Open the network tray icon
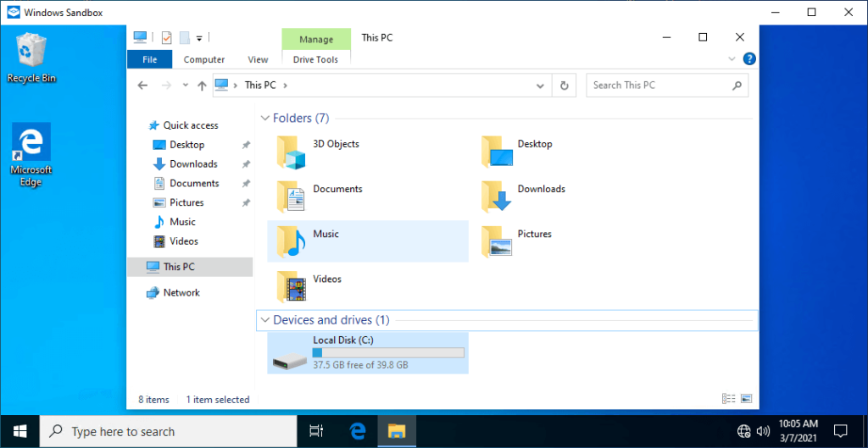 (744, 431)
